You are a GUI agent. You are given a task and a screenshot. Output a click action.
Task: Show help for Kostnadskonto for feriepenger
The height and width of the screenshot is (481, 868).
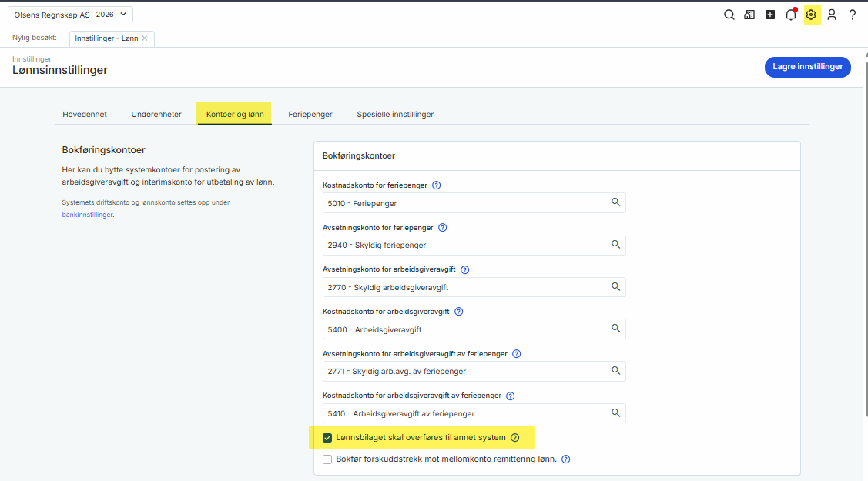pyautogui.click(x=437, y=185)
